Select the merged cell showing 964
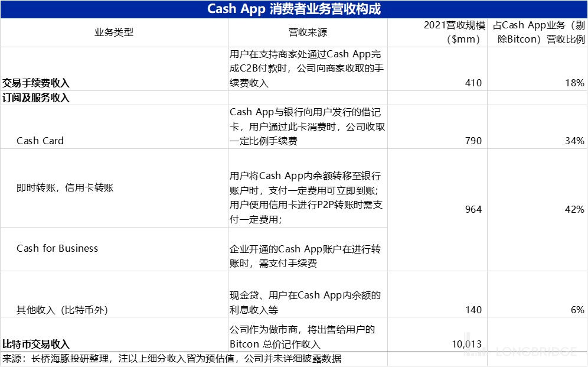Viewport: 588px width, 367px height. (473, 209)
